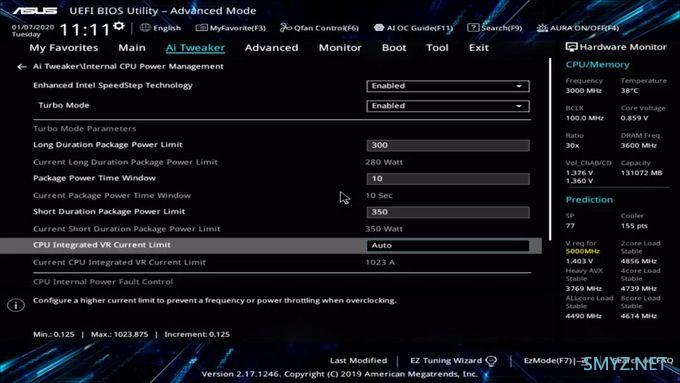Select the Ai Tweaker tab

pyautogui.click(x=195, y=48)
